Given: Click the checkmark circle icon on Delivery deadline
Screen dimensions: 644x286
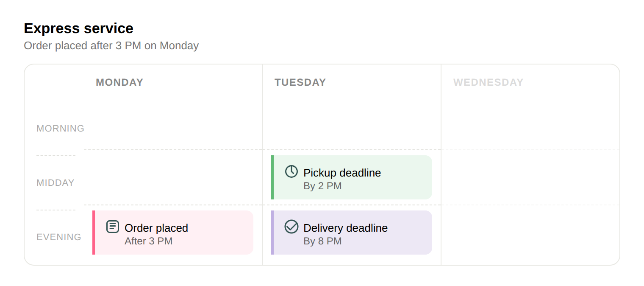Looking at the screenshot, I should tap(291, 227).
